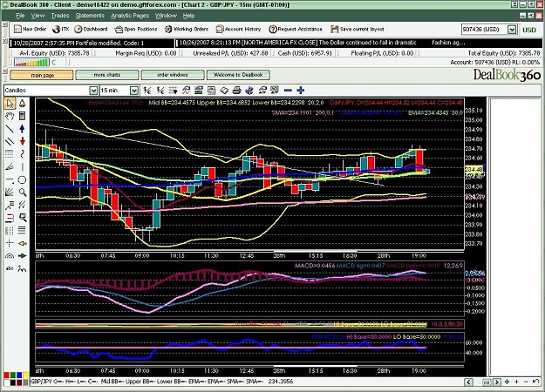Click Total Equity (USD) value
545x392 pixels.
(529, 53)
